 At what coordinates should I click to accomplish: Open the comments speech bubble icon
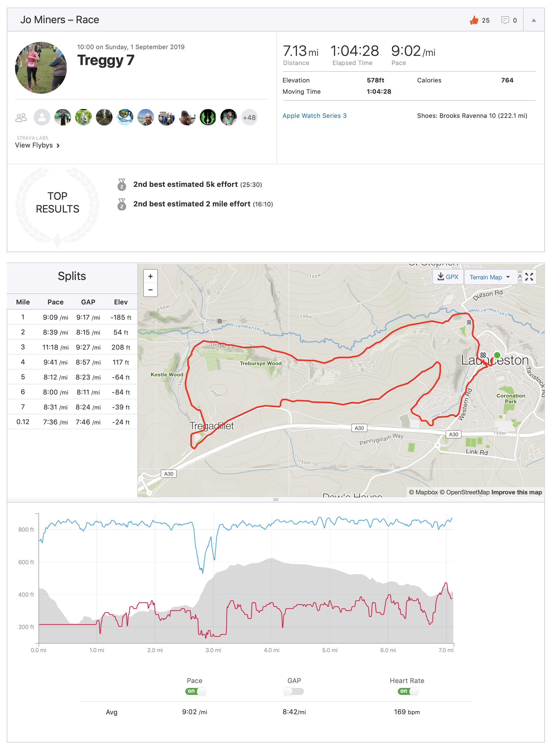click(x=505, y=20)
